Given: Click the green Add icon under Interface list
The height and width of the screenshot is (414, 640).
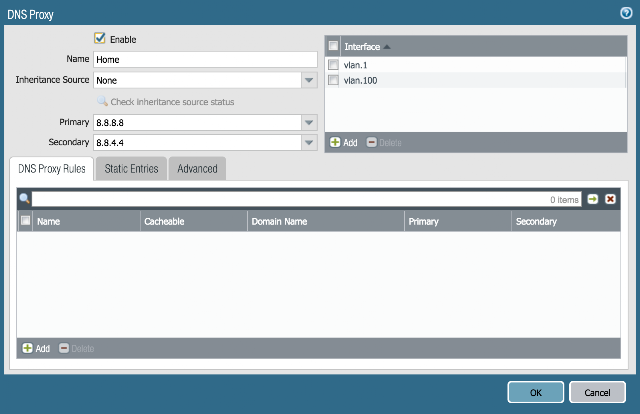Looking at the screenshot, I should click(x=335, y=142).
